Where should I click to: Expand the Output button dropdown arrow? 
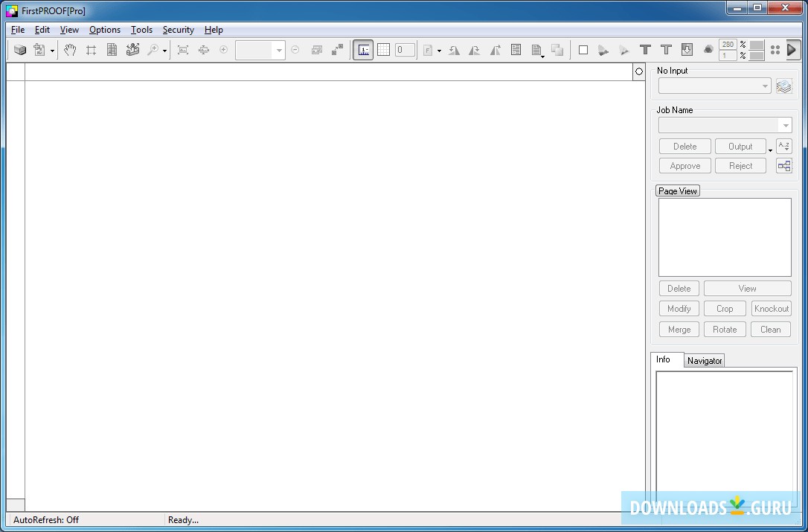pos(770,150)
